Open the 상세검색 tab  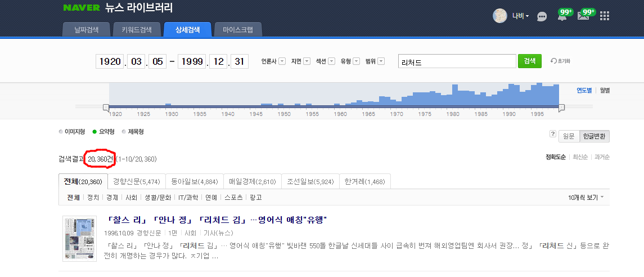(x=187, y=30)
